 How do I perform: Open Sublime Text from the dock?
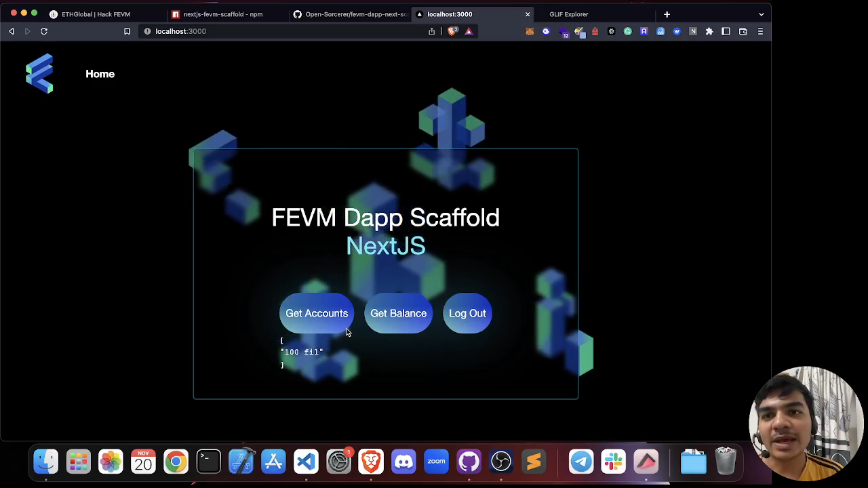[x=534, y=462]
